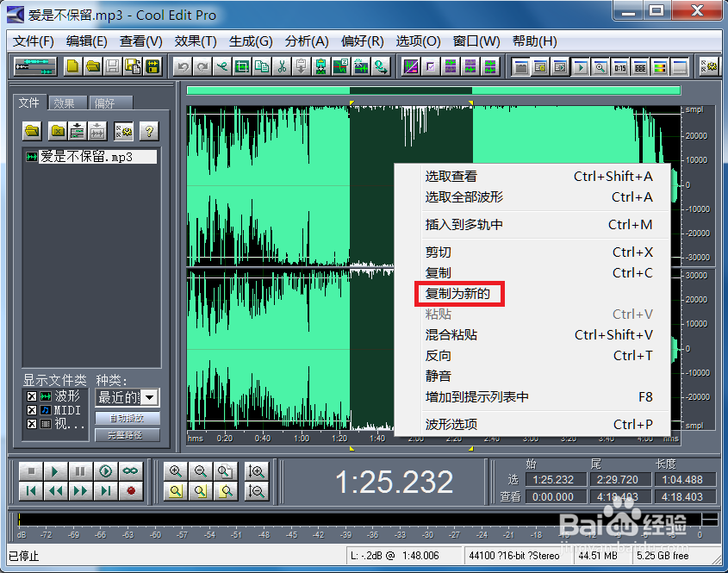
Task: Click the scissors Cut toolbar icon
Action: (x=282, y=67)
